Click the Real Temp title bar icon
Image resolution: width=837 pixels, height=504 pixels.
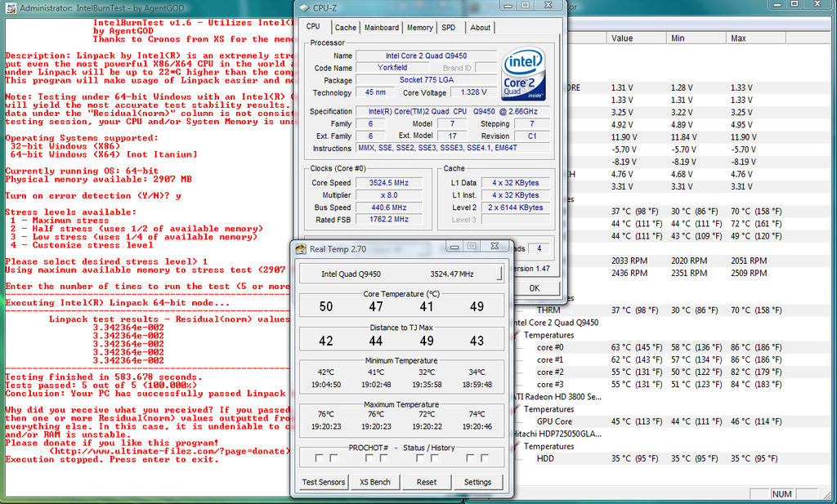301,249
